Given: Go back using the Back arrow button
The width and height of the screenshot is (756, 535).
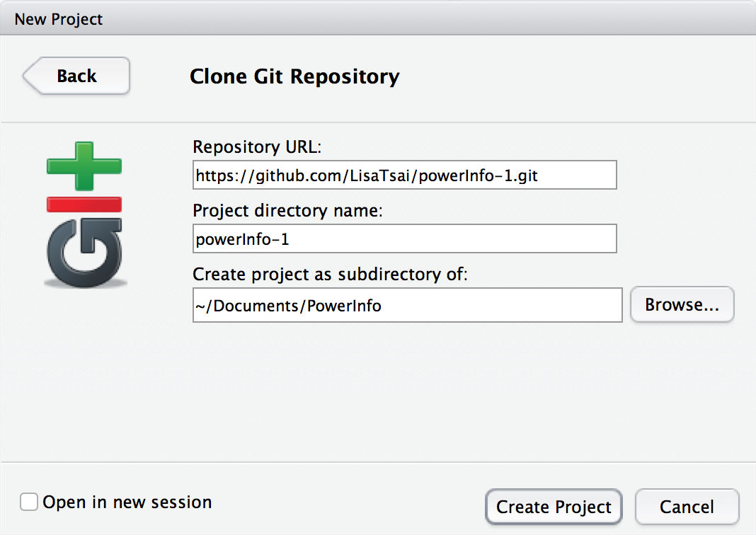Looking at the screenshot, I should [76, 76].
